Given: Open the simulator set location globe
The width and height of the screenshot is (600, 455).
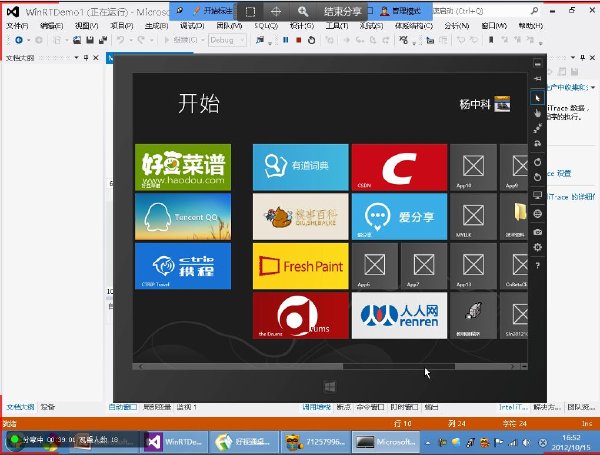Looking at the screenshot, I should [x=538, y=214].
